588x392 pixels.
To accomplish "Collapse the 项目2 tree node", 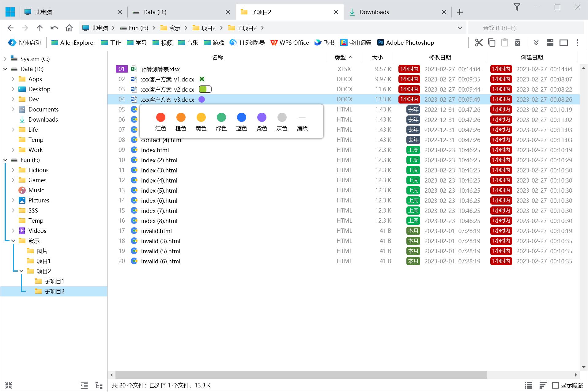I will (21, 271).
